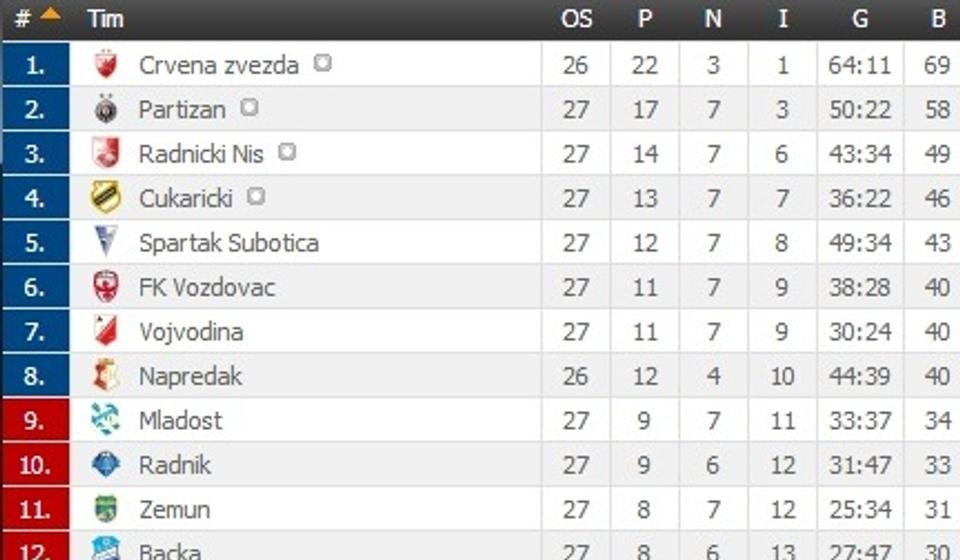This screenshot has width=960, height=560.
Task: Click the FK Vozdovac club crest
Action: [x=105, y=287]
